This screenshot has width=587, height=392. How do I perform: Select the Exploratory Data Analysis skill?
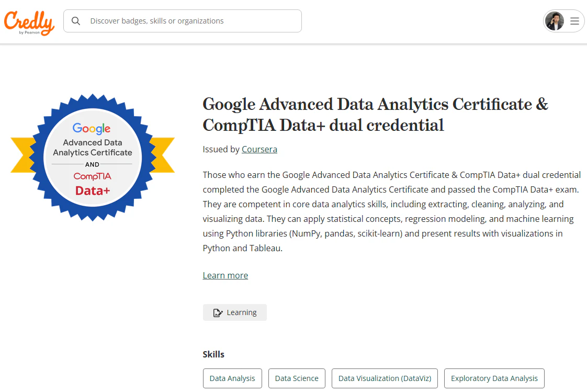[494, 378]
